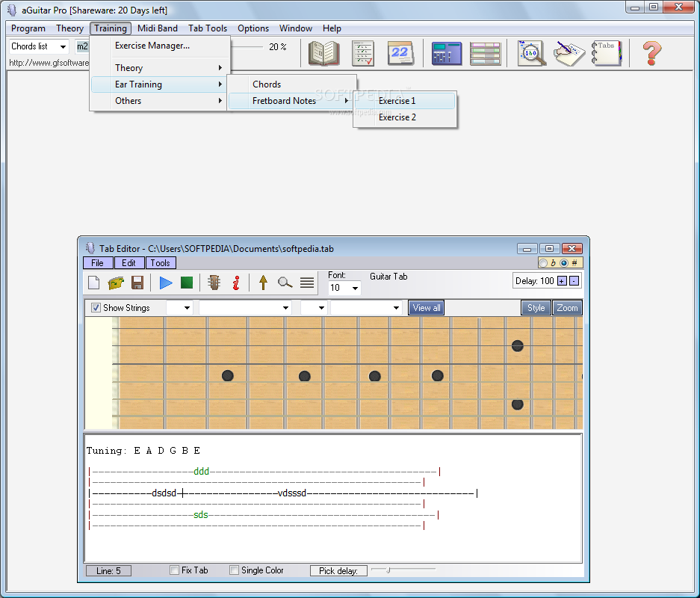
Task: Open the Window menu
Action: click(x=296, y=28)
